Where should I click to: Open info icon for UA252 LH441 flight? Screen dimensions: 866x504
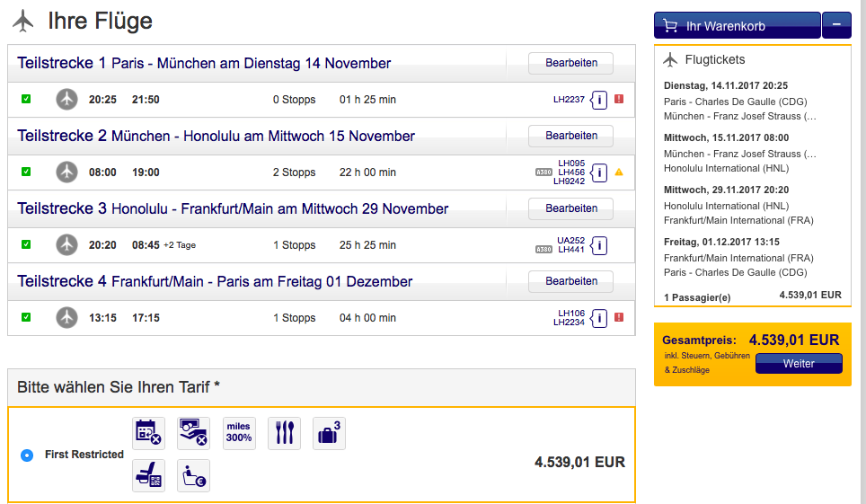pyautogui.click(x=599, y=245)
